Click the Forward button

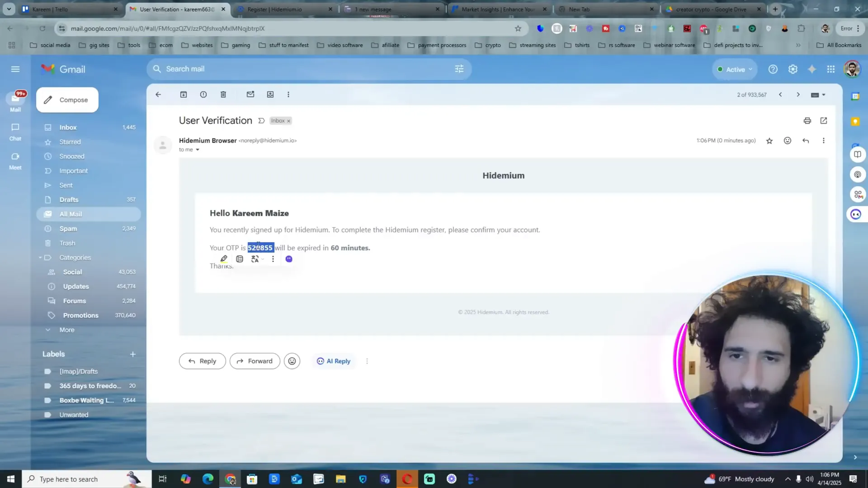[x=255, y=361]
